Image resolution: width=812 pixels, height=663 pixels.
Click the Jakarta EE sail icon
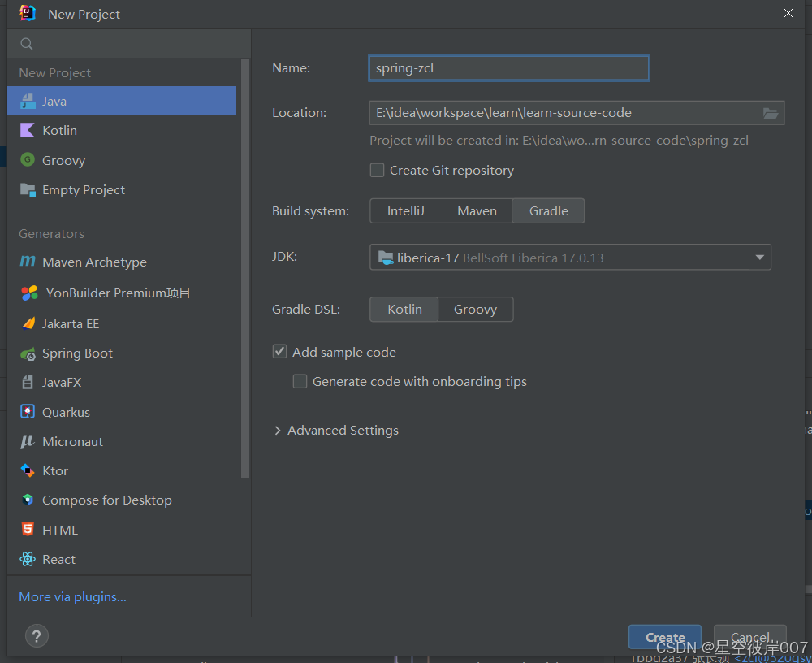(x=28, y=323)
